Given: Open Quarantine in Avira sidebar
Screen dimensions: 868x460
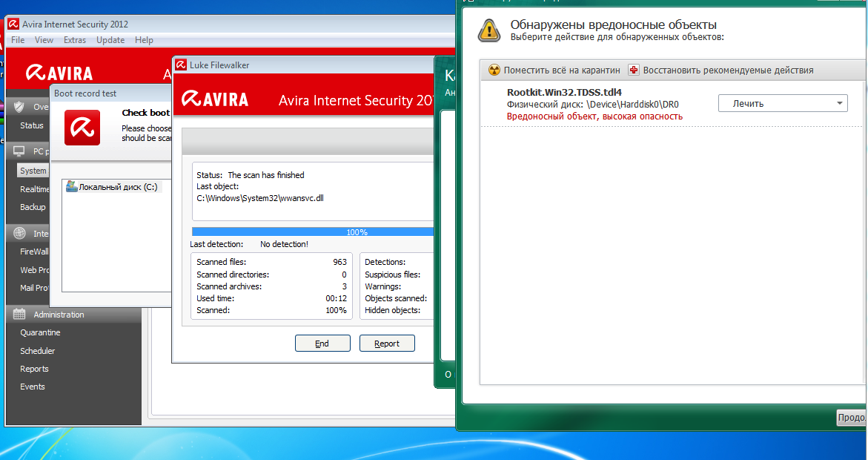Looking at the screenshot, I should coord(41,332).
